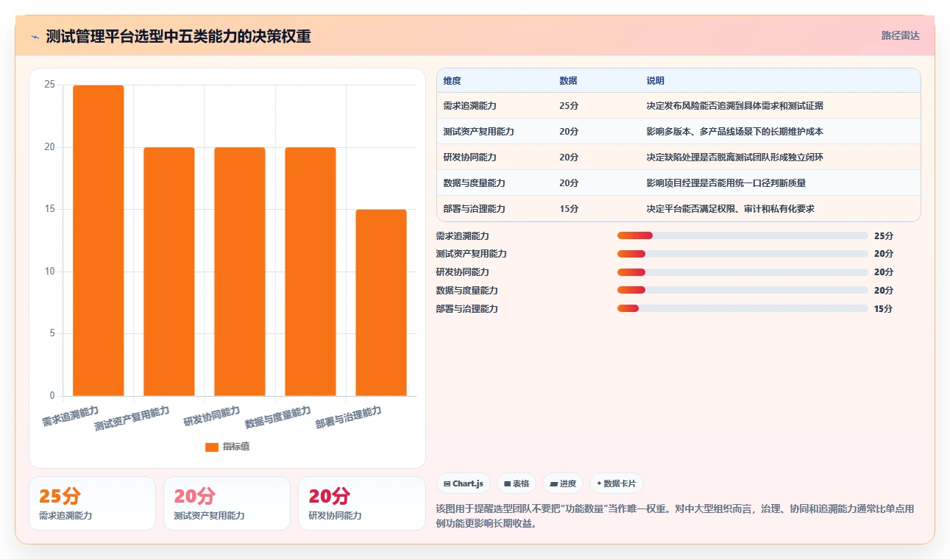
Task: Click chart x-axis label 部署与治理能力
Action: pyautogui.click(x=349, y=417)
